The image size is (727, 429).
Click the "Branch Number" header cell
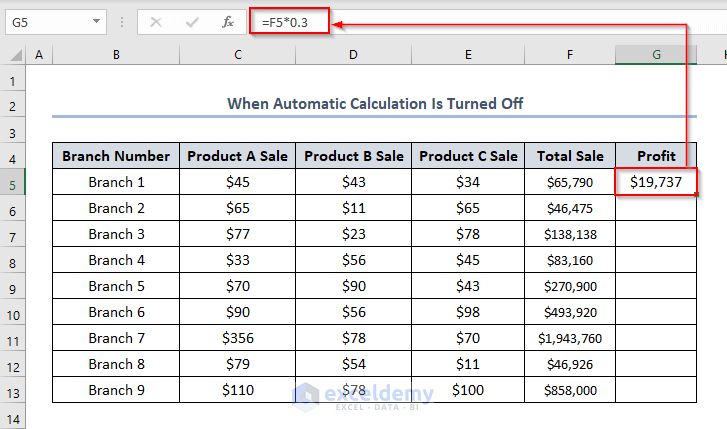coord(116,156)
